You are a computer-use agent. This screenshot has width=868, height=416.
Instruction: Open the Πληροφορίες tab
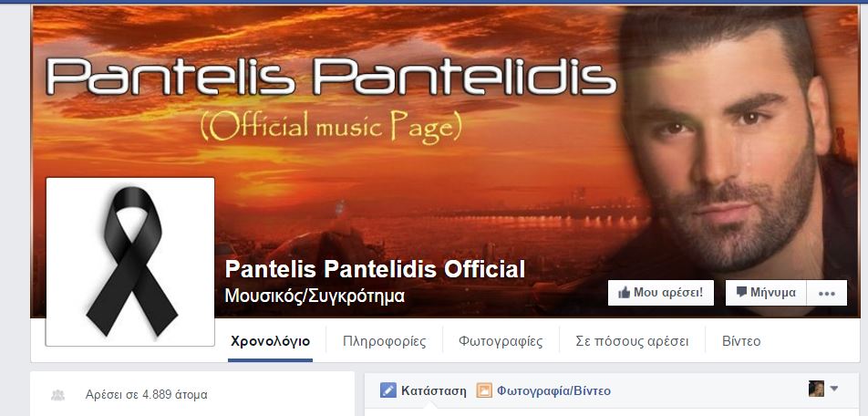[384, 341]
